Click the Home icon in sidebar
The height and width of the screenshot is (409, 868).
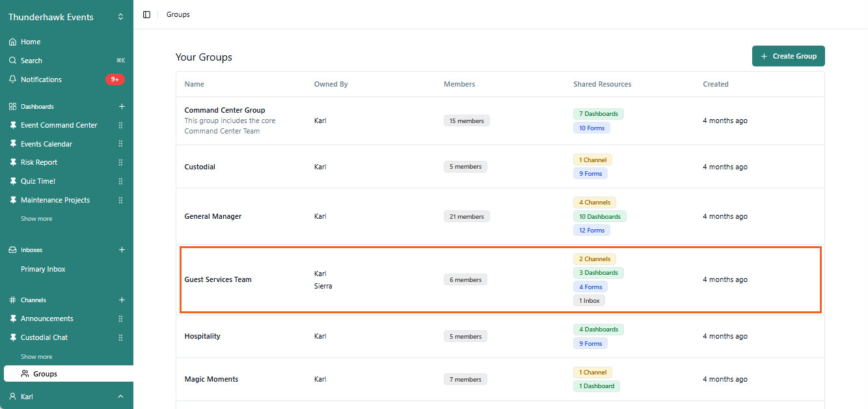(12, 42)
